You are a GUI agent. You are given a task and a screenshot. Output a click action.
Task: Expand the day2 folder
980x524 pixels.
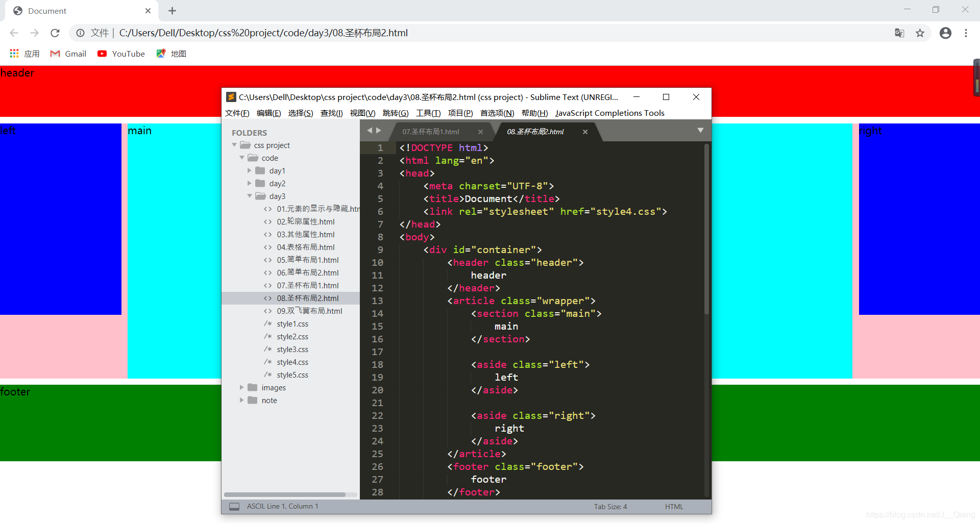pos(249,184)
